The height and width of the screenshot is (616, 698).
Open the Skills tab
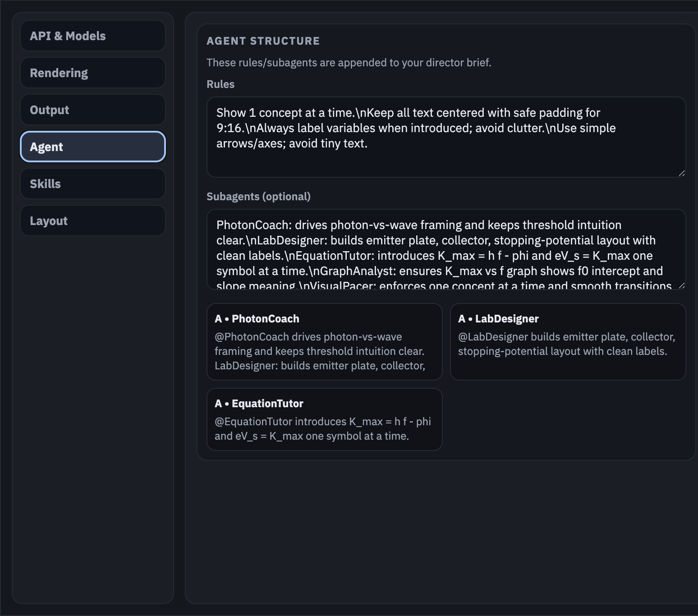(92, 184)
